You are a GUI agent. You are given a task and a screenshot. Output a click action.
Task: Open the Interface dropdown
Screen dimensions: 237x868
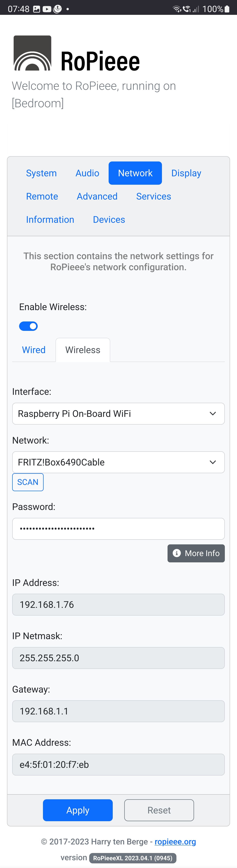click(118, 413)
